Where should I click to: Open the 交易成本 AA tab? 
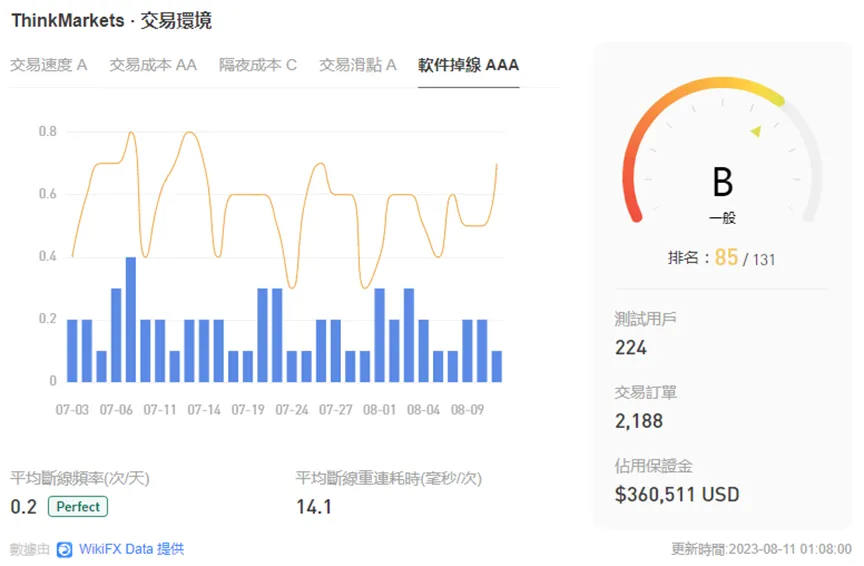153,65
